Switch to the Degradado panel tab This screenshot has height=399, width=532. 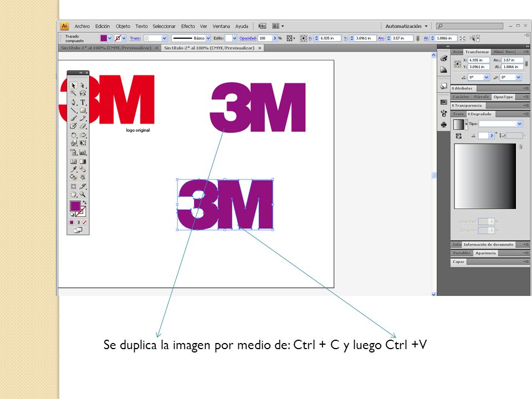480,114
